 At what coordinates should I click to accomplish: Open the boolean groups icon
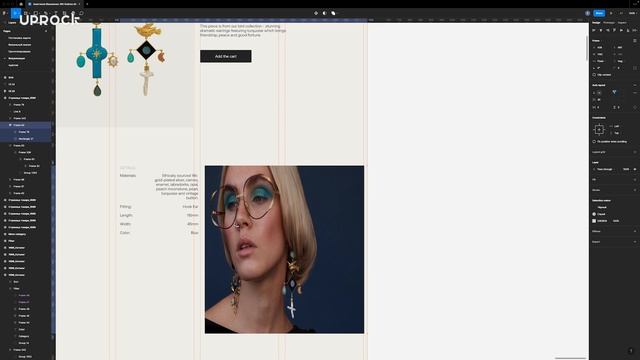333,13
